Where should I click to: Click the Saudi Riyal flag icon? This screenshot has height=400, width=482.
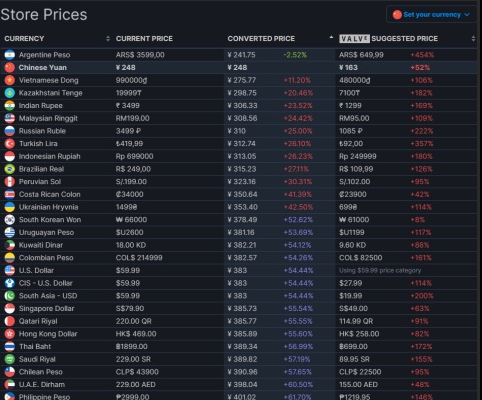point(10,359)
